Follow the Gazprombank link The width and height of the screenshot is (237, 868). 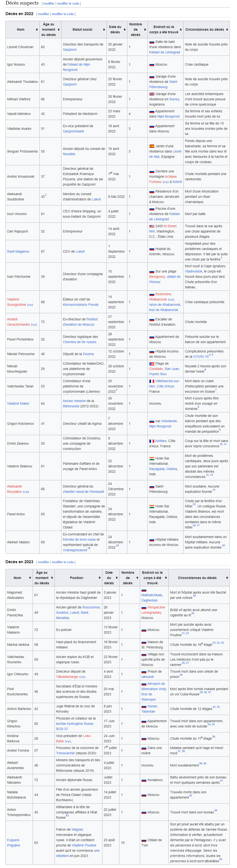pyautogui.click(x=73, y=131)
